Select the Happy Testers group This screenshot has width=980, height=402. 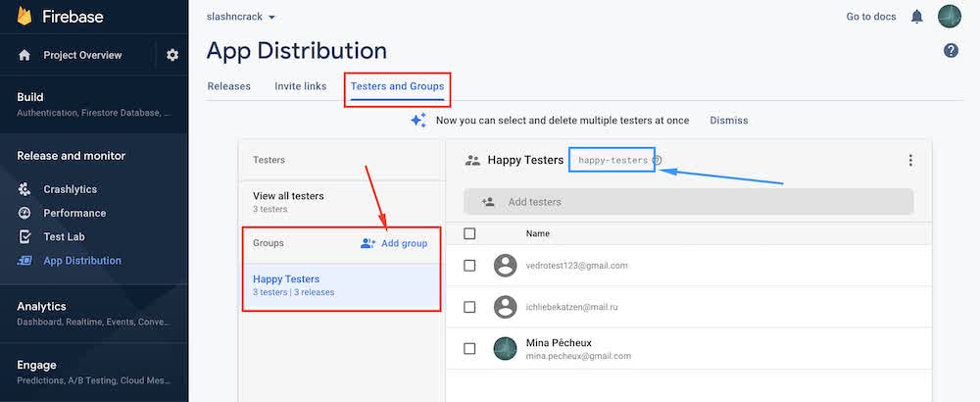pos(342,285)
